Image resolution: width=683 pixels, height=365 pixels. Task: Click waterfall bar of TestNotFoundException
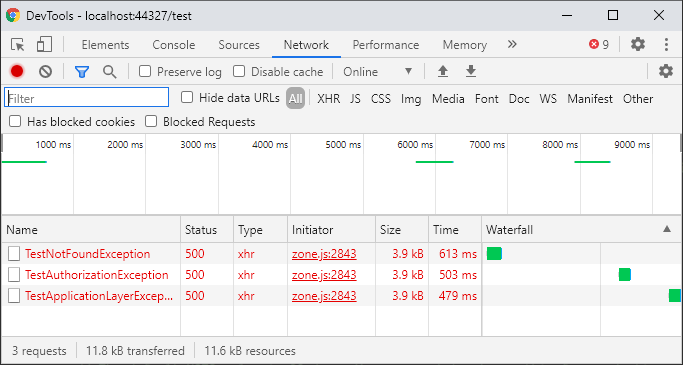[494, 253]
